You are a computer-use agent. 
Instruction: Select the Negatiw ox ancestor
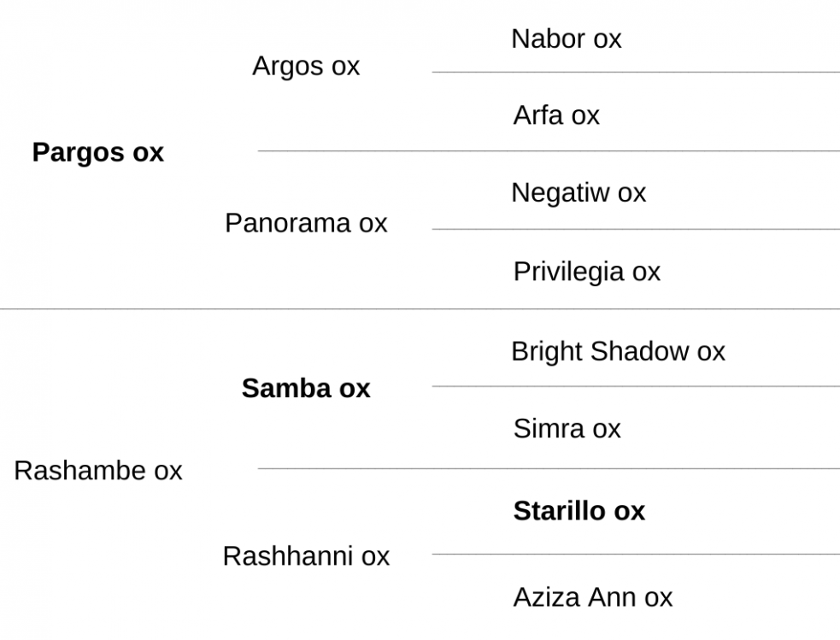click(x=579, y=193)
